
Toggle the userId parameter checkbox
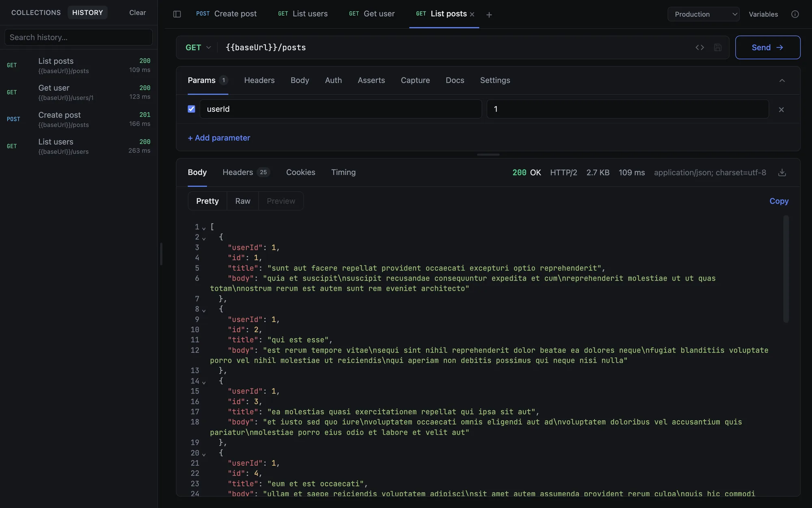point(192,109)
